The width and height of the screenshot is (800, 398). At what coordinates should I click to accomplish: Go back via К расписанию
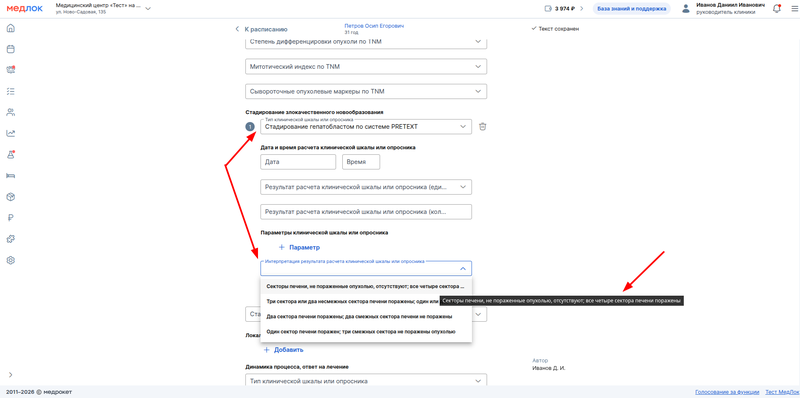pyautogui.click(x=261, y=29)
